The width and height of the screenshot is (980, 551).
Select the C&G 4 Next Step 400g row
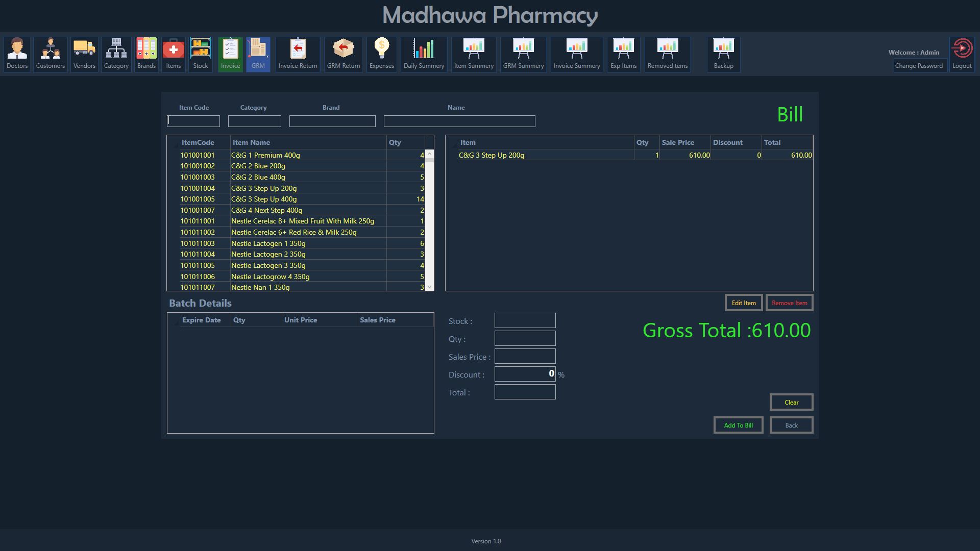pyautogui.click(x=302, y=210)
